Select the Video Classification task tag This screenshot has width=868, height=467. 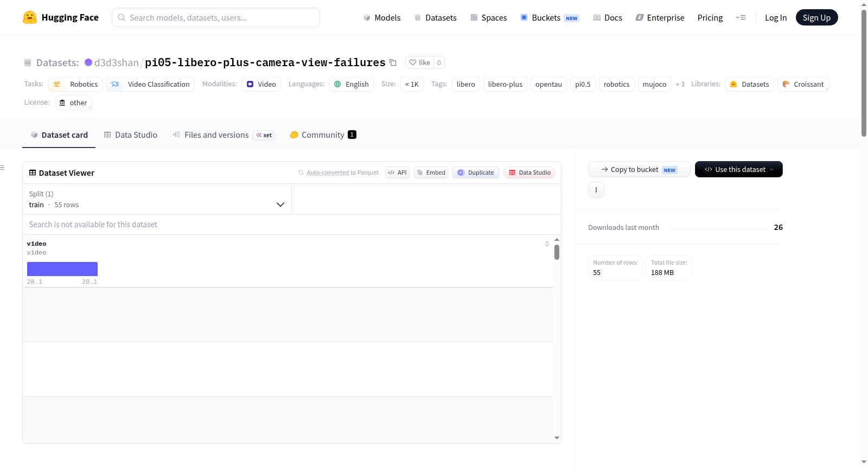150,84
